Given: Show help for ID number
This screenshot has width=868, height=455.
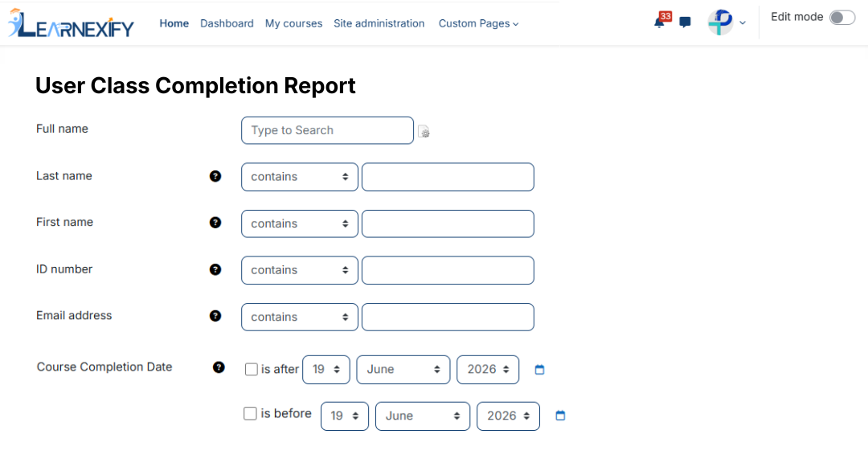Looking at the screenshot, I should [215, 269].
